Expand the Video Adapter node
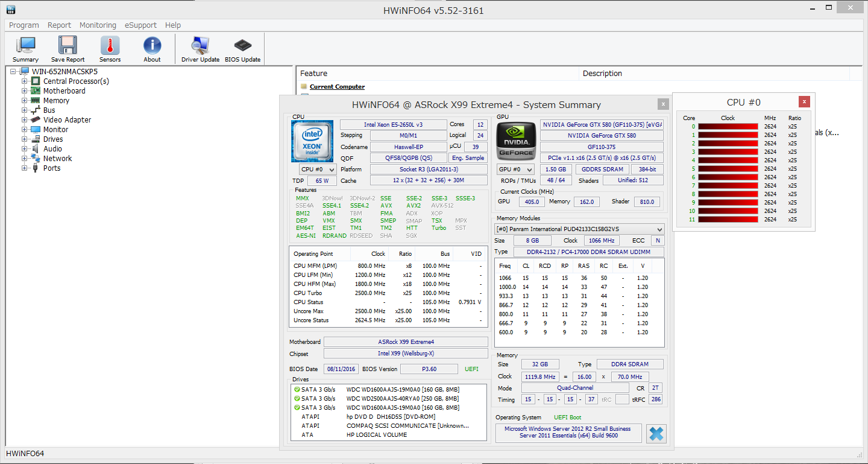Viewport: 868px width, 464px height. pos(25,119)
